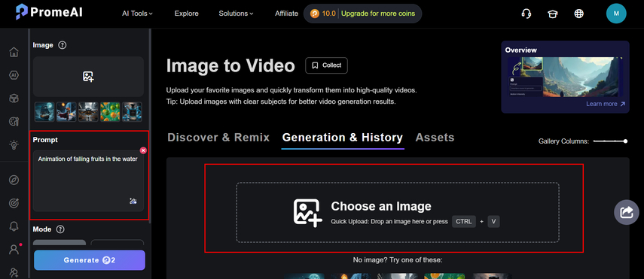Viewport: 644px width, 279px height.
Task: Click the left panel scrollbar
Action: 150,125
